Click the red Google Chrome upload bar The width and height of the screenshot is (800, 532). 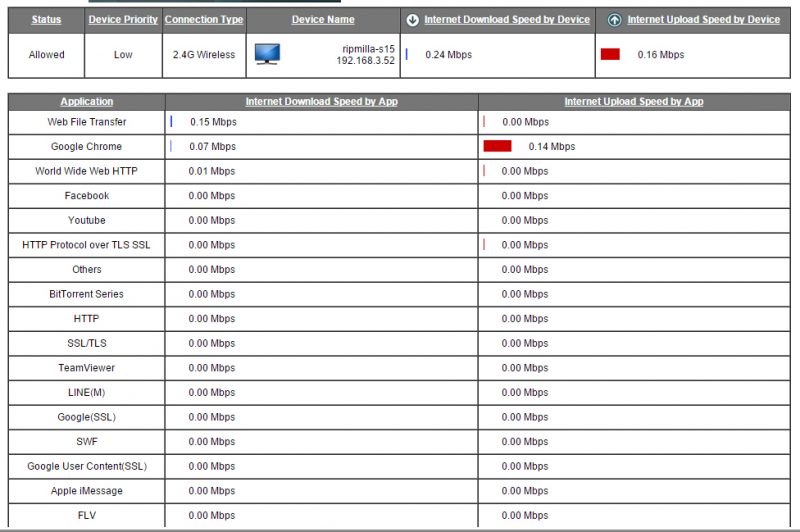(x=497, y=146)
